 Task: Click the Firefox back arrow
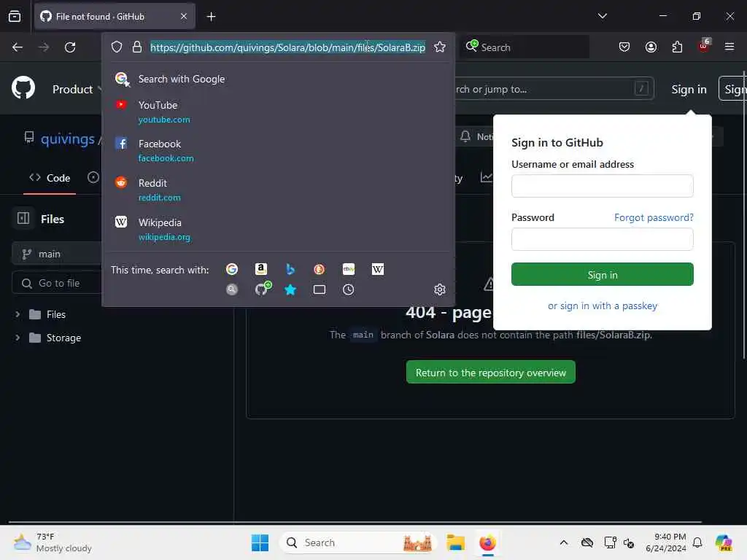coord(18,47)
